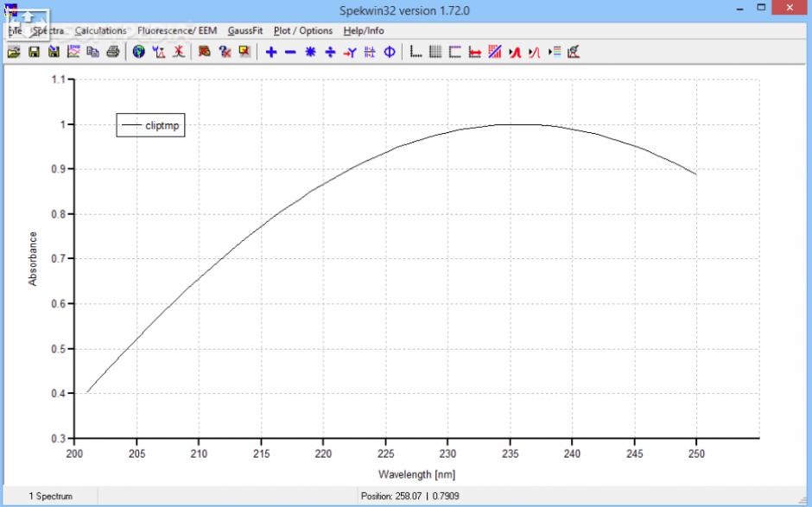Viewport: 812px width, 507px height.
Task: Click the 1.1 tick label on the absorbance axis
Action: click(x=59, y=79)
